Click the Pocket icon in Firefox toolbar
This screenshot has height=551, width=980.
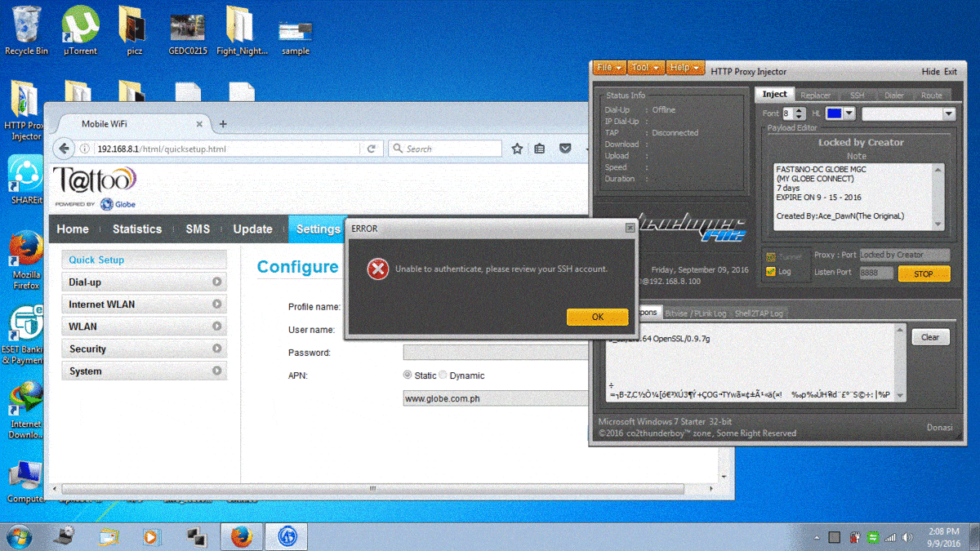tap(564, 149)
